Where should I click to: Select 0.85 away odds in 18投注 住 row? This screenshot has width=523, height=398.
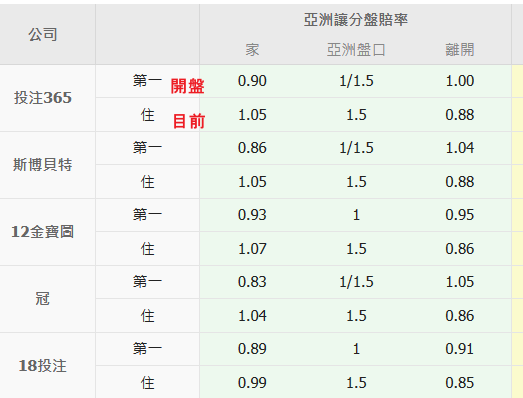[x=460, y=383]
